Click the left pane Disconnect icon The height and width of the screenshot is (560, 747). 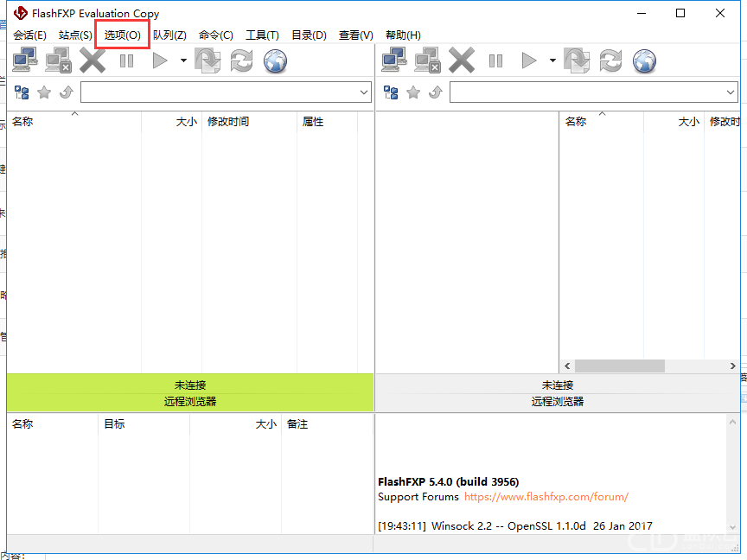click(59, 60)
